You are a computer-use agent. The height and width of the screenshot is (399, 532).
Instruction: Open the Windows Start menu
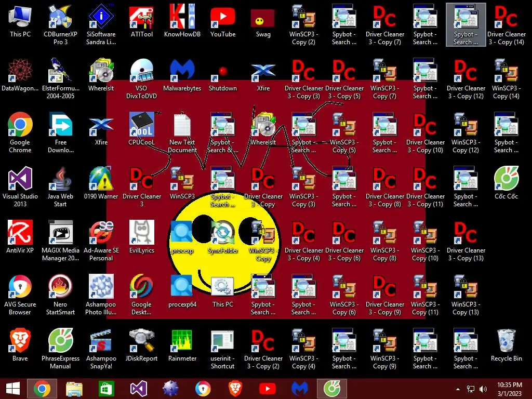click(x=13, y=389)
